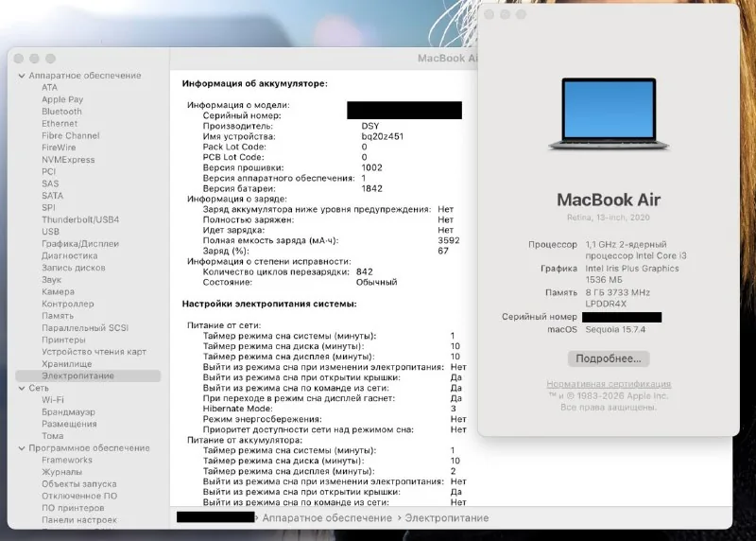The width and height of the screenshot is (756, 541).
Task: Select ATA in the sidebar
Action: point(50,87)
